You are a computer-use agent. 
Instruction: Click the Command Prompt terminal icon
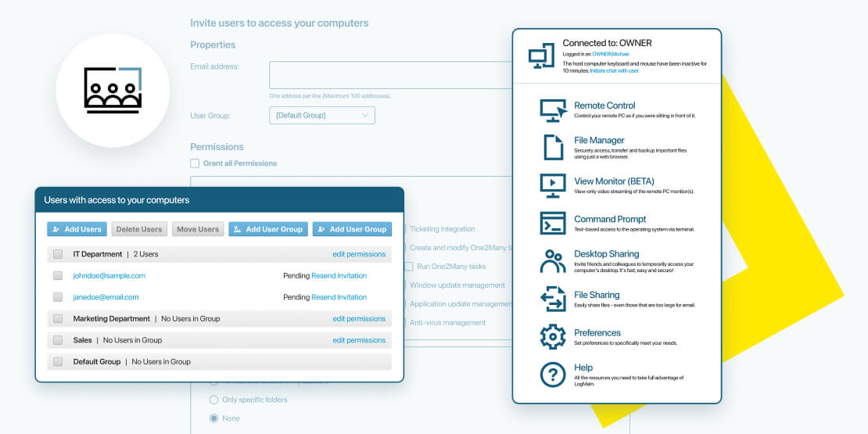click(x=553, y=223)
